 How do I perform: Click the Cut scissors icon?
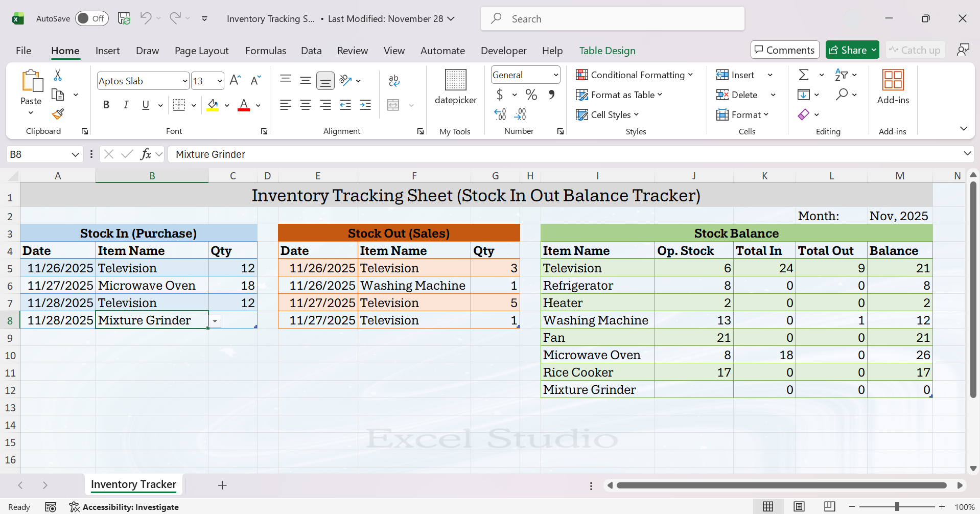point(58,75)
